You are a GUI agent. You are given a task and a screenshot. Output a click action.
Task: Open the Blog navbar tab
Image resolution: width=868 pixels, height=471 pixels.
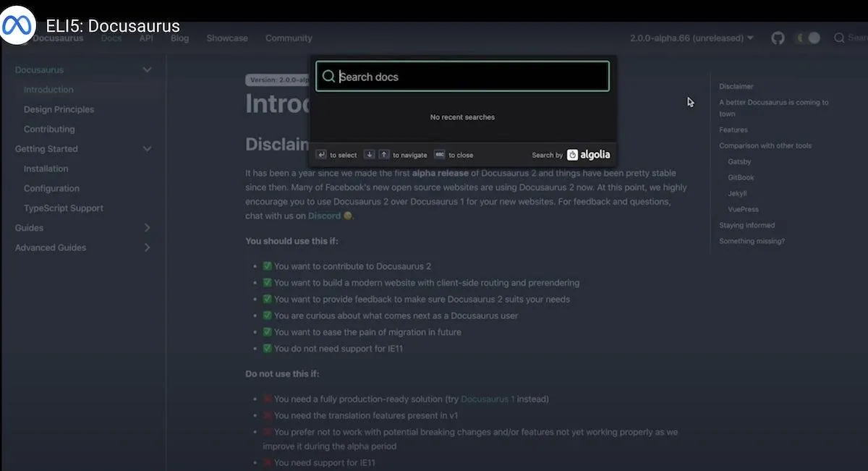(179, 38)
